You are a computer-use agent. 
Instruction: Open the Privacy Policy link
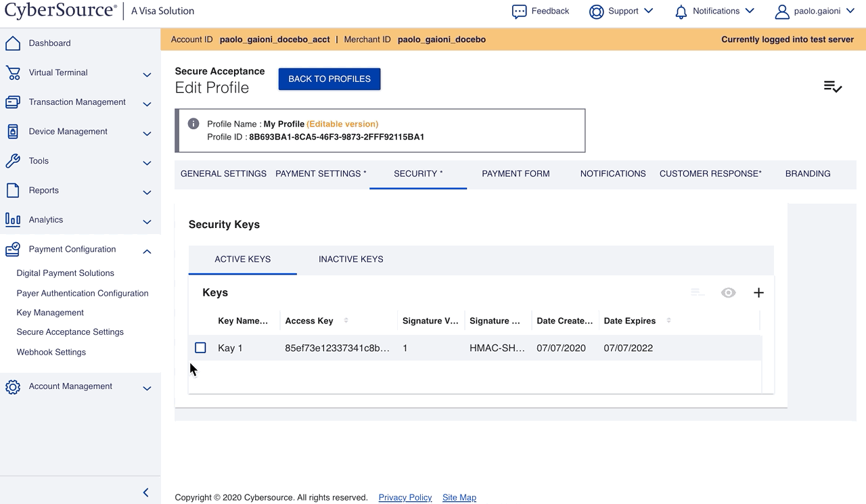tap(405, 497)
